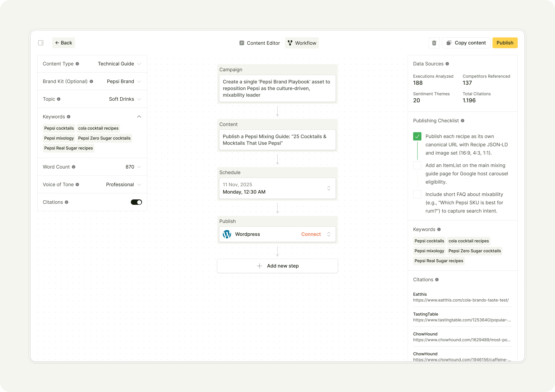Click the Sentiment Themes value 20
The image size is (555, 392).
(416, 100)
